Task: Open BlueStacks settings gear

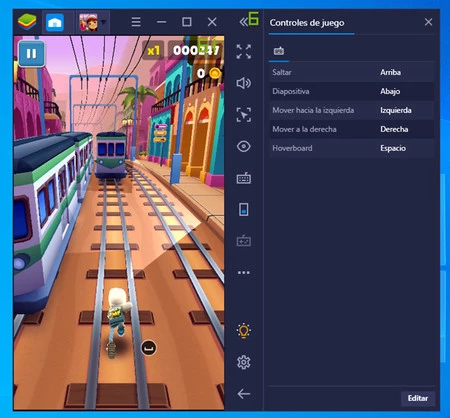Action: 244,362
